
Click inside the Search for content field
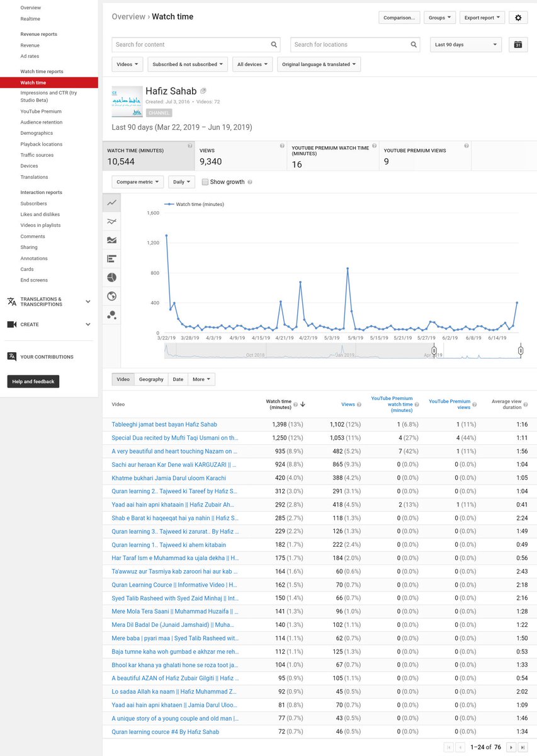pyautogui.click(x=191, y=45)
